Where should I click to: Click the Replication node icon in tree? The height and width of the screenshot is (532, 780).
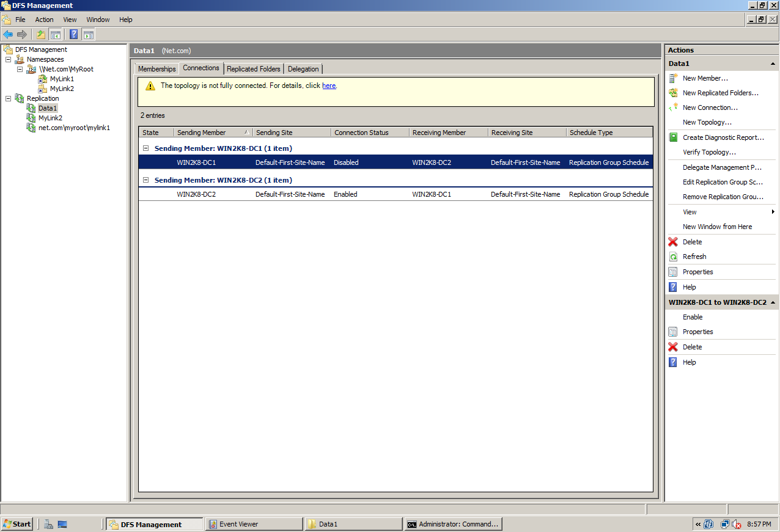[20, 98]
